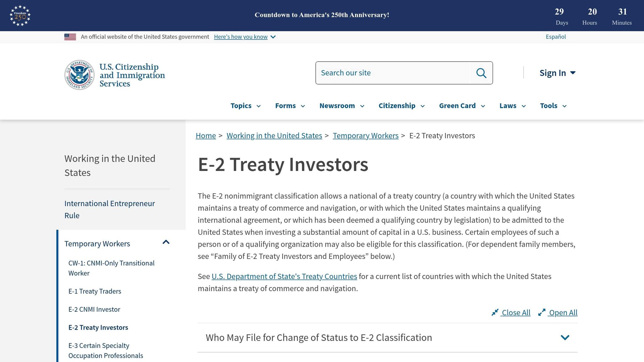This screenshot has width=644, height=362.
Task: Click the Close All link text
Action: (516, 312)
